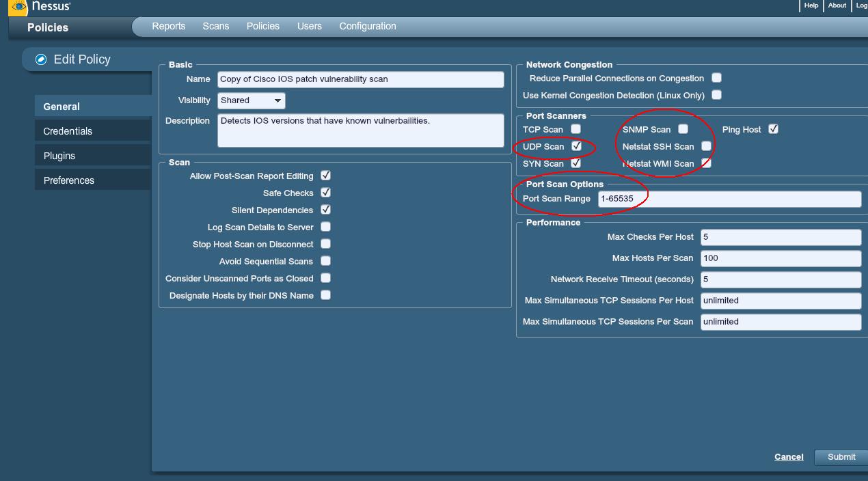Click the Nessus eye logo icon
Screen dimensions: 868x481
(x=18, y=7)
